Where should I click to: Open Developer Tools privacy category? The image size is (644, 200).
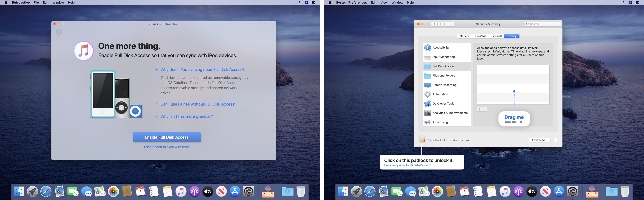coord(443,104)
